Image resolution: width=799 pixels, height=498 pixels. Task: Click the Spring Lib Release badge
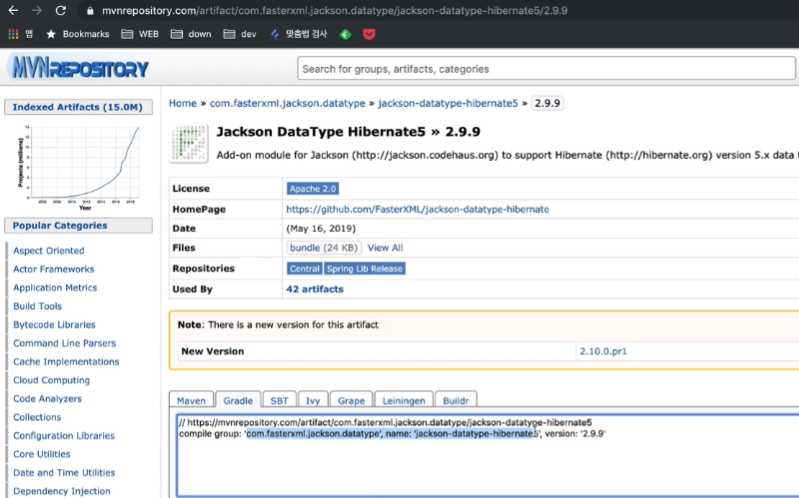click(x=364, y=269)
